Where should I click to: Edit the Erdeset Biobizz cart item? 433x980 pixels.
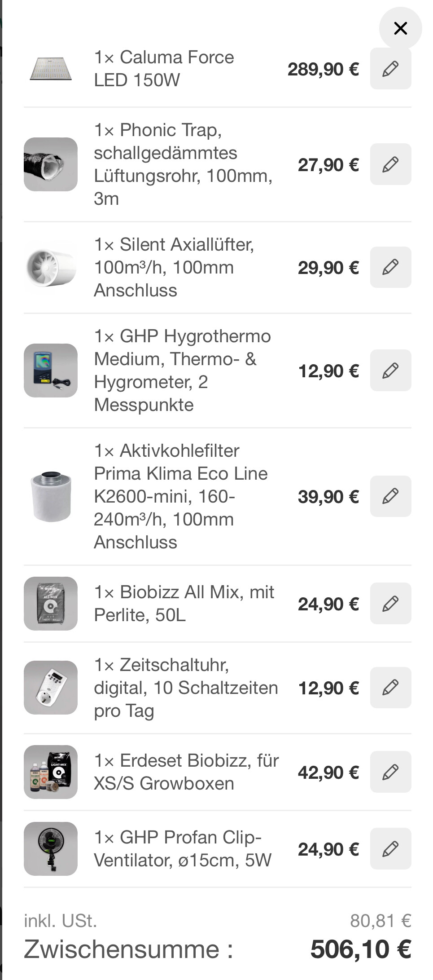click(390, 772)
